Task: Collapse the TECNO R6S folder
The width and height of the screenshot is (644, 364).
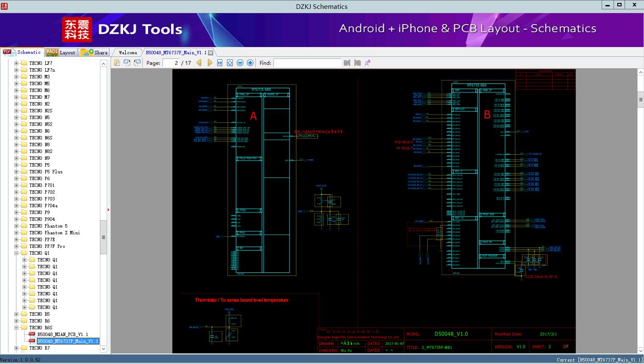Action: (17, 328)
